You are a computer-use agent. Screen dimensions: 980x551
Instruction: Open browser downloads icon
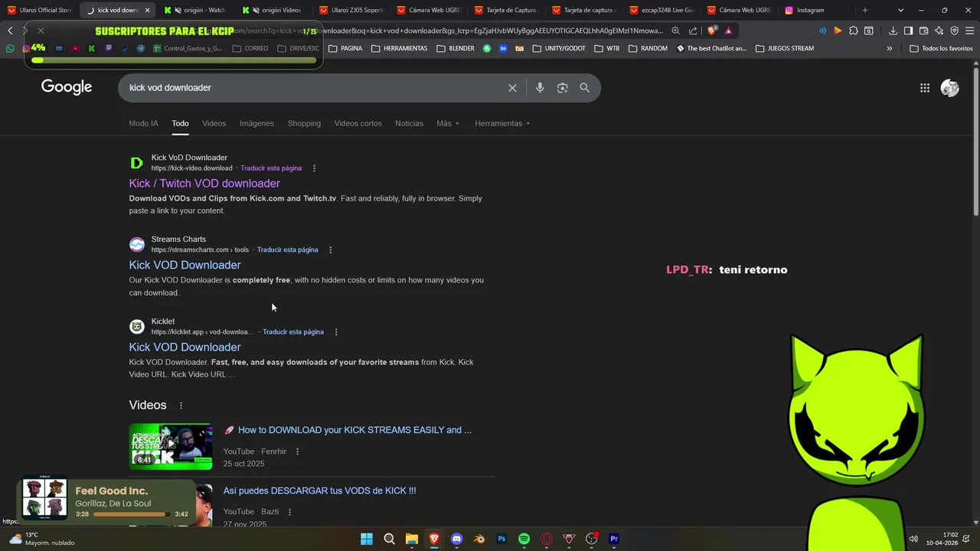[x=893, y=31]
